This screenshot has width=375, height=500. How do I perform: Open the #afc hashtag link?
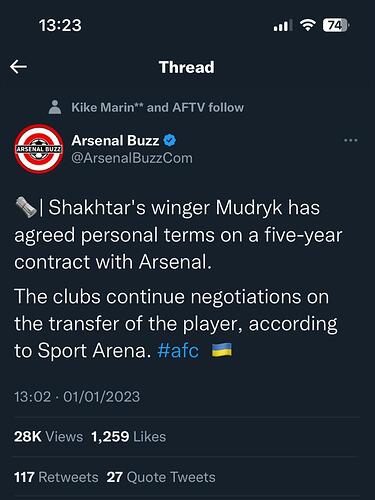point(178,351)
